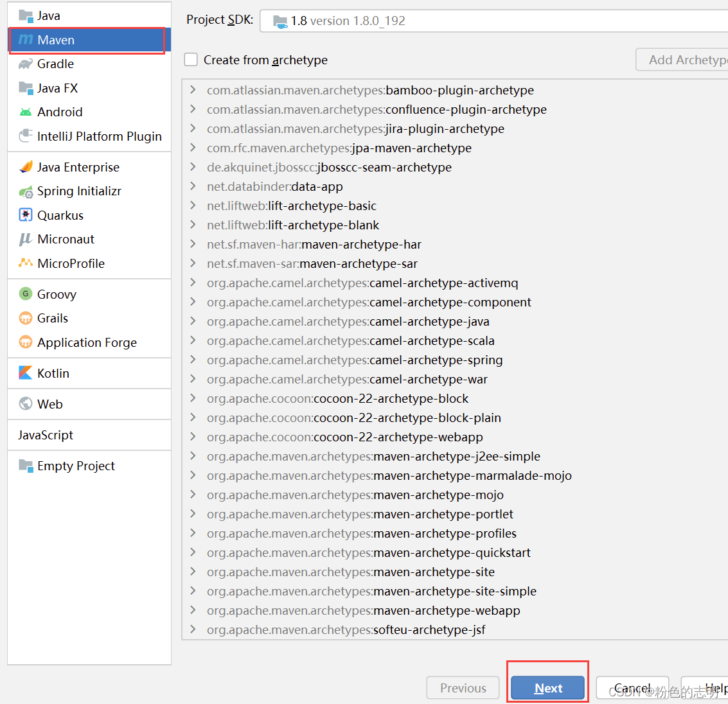Click the IntelliJ Platform Plugin icon
The height and width of the screenshot is (704, 728).
coord(26,136)
